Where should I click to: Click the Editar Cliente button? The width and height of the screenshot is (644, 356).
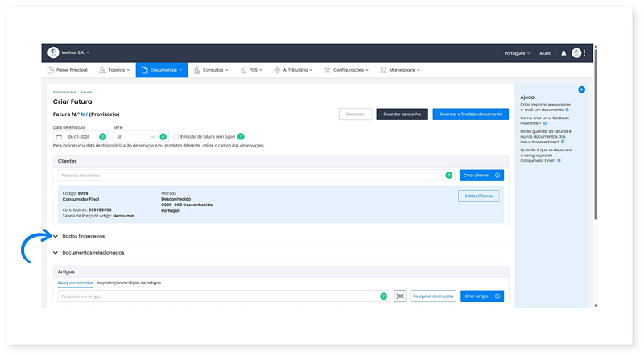tap(478, 196)
